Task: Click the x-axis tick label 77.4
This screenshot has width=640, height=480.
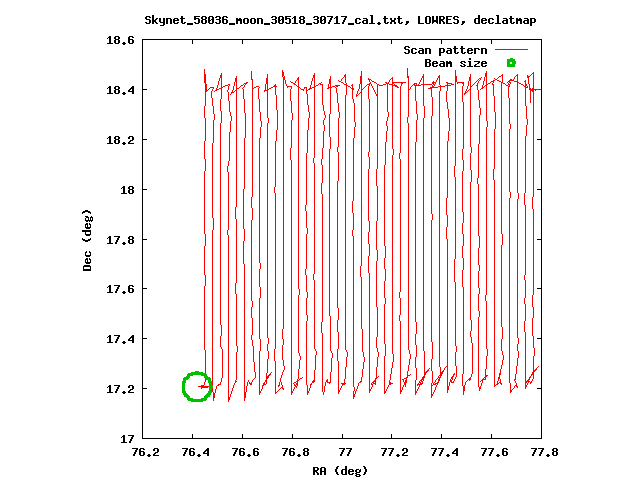Action: click(444, 452)
